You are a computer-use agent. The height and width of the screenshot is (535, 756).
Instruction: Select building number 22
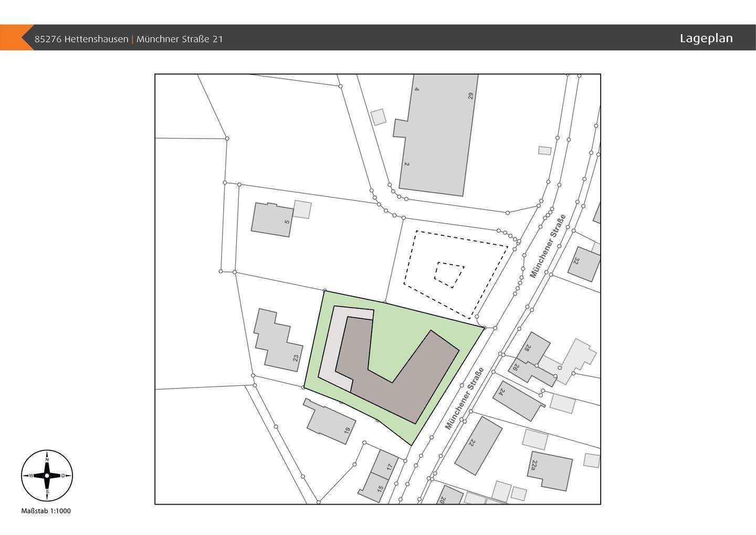tap(478, 445)
